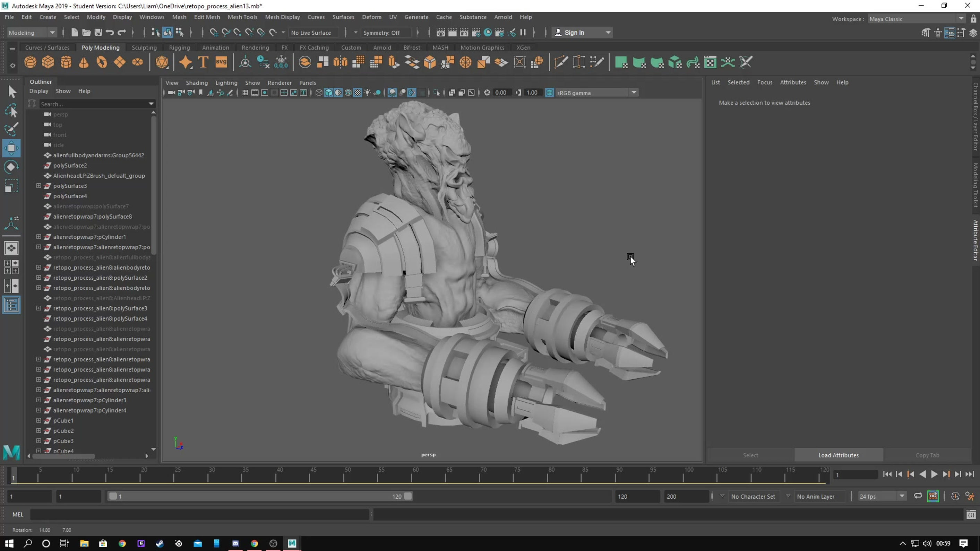Open the Edit Mesh menu
This screenshot has height=551, width=980.
coord(207,17)
